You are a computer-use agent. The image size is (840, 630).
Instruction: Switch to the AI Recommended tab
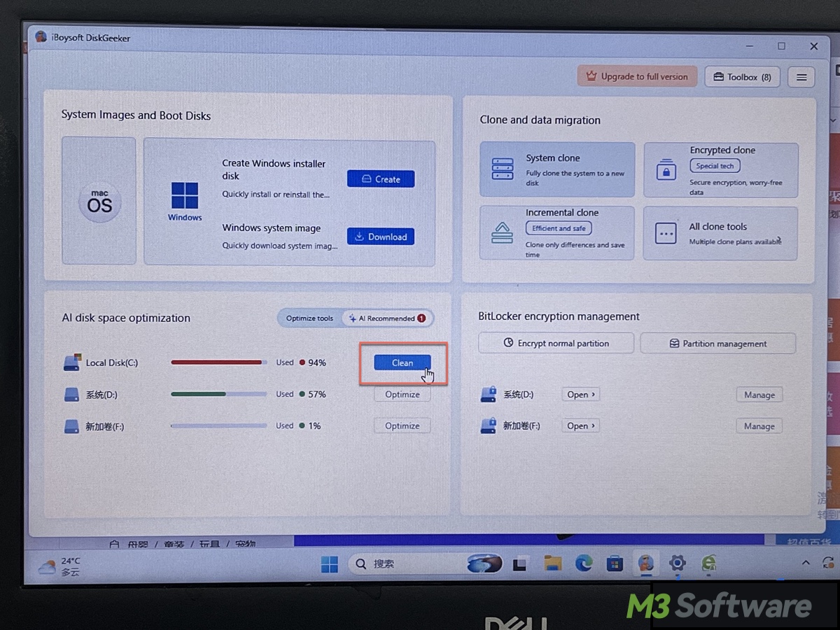(x=387, y=318)
